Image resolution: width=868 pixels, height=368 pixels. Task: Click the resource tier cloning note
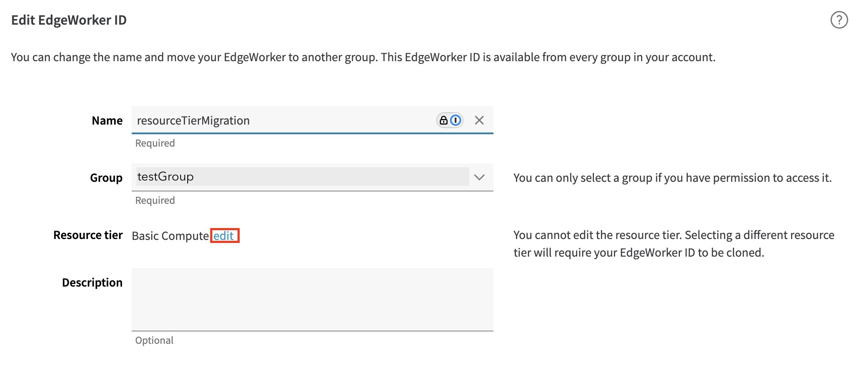(x=673, y=244)
